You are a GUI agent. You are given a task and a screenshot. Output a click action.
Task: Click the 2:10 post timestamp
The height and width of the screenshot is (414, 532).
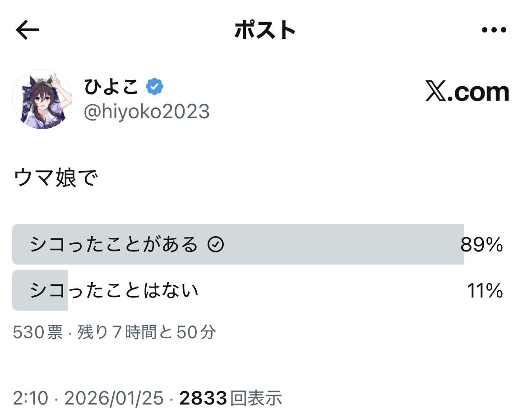30,398
